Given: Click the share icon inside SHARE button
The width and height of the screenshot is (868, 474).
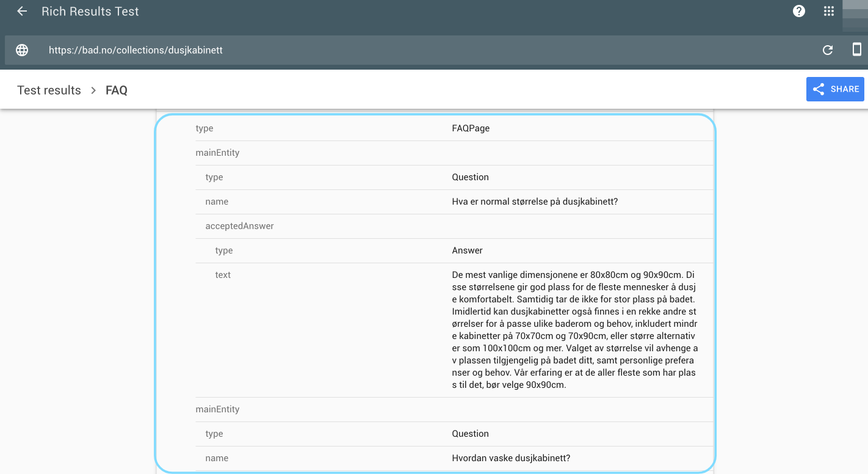Looking at the screenshot, I should pos(818,89).
